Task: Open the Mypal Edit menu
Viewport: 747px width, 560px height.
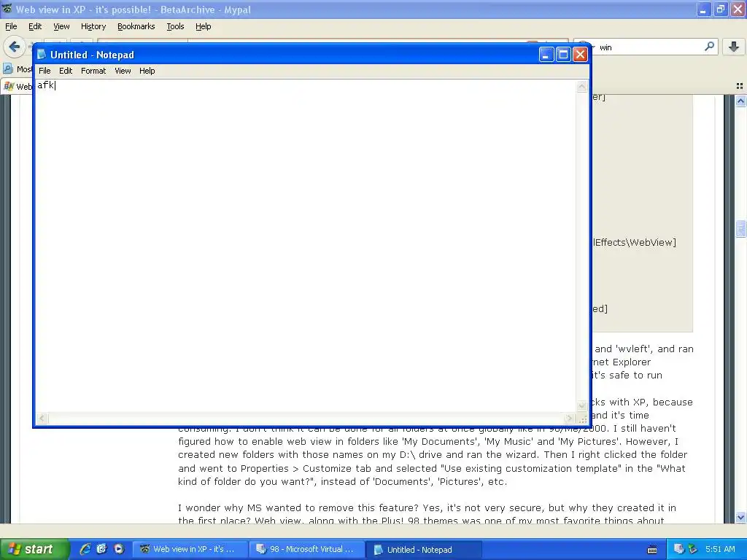Action: pos(35,27)
